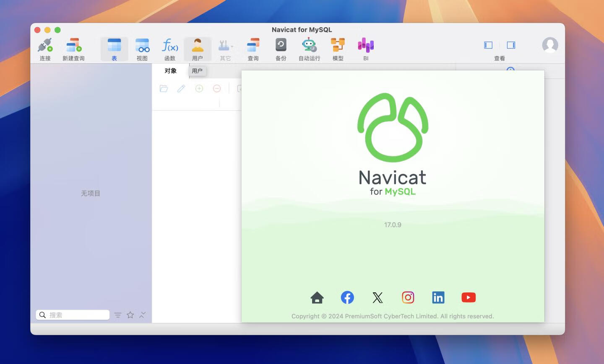This screenshot has height=364, width=604.
Task: Open the Instagram link icon
Action: (x=408, y=297)
